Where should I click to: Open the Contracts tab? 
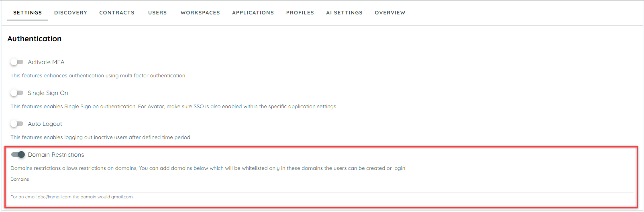117,13
